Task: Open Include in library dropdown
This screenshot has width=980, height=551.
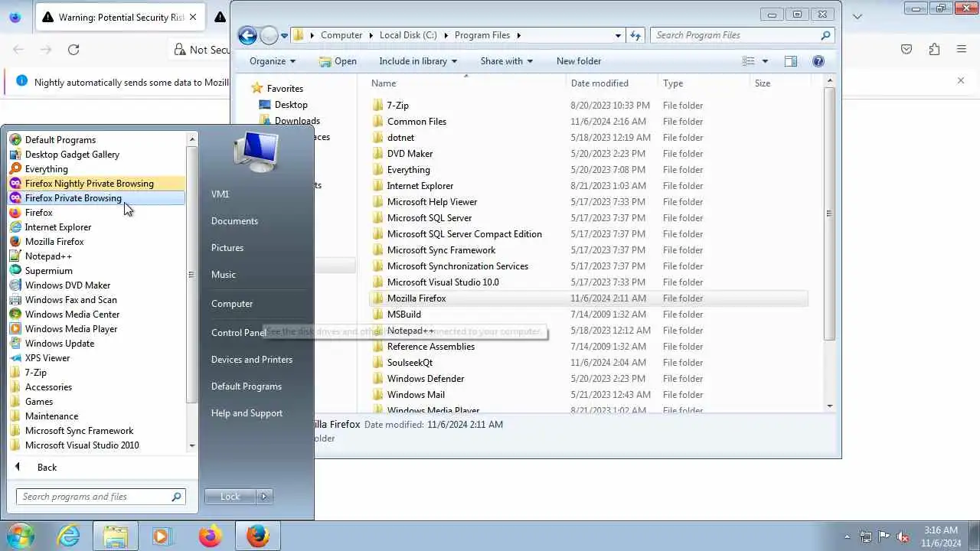Action: (418, 61)
